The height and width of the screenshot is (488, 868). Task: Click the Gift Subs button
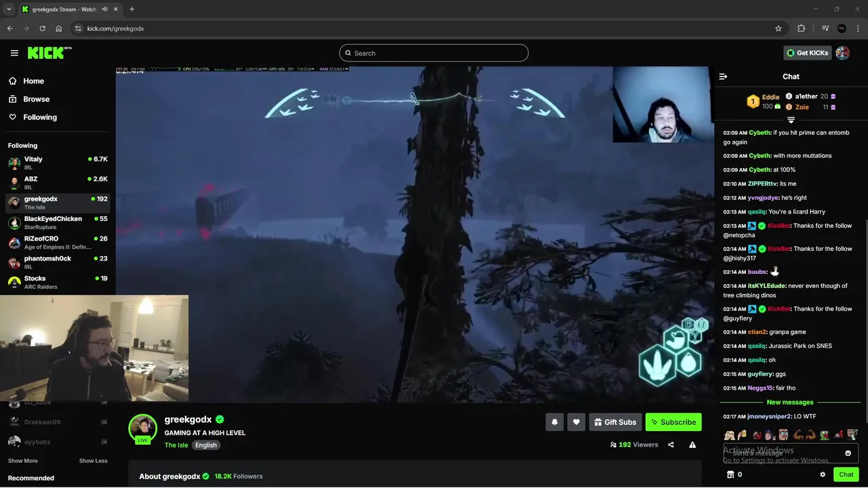pos(615,422)
